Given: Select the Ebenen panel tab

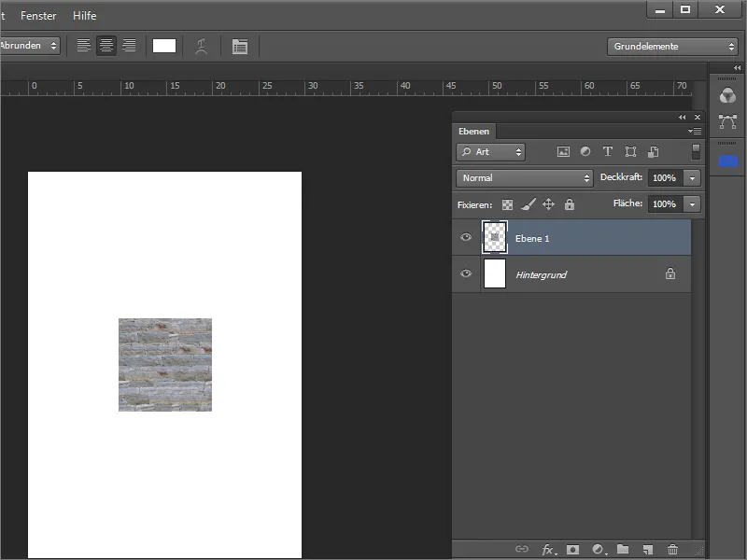Looking at the screenshot, I should coord(474,131).
